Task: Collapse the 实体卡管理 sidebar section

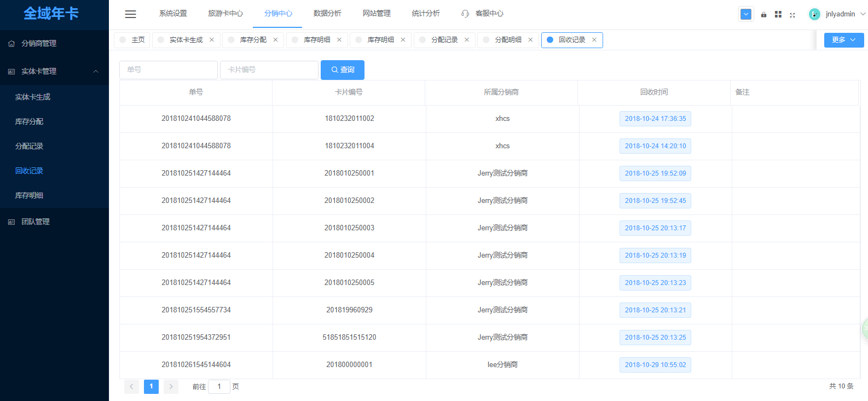Action: click(96, 72)
